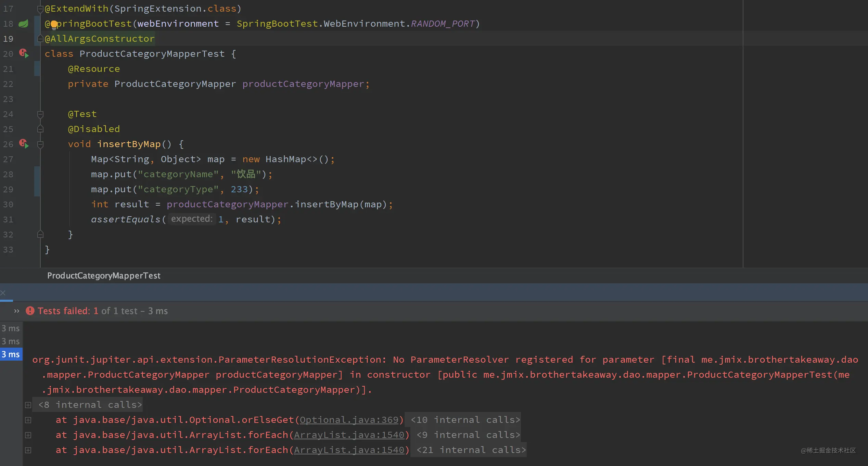Collapse the @Test annotation fold marker
Screen dimensions: 868x466
pos(40,114)
